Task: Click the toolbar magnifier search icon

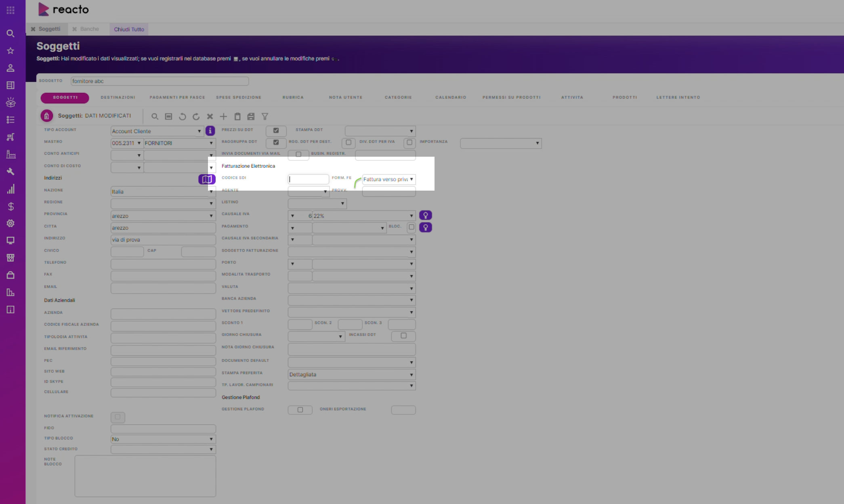Action: [x=155, y=116]
